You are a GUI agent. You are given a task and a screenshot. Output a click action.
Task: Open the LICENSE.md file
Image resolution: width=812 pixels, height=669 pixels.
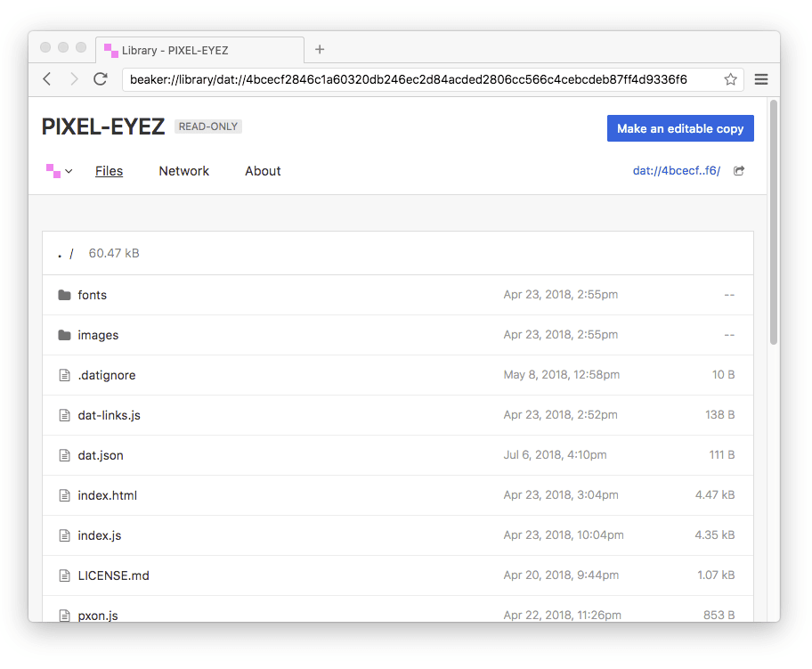(113, 575)
